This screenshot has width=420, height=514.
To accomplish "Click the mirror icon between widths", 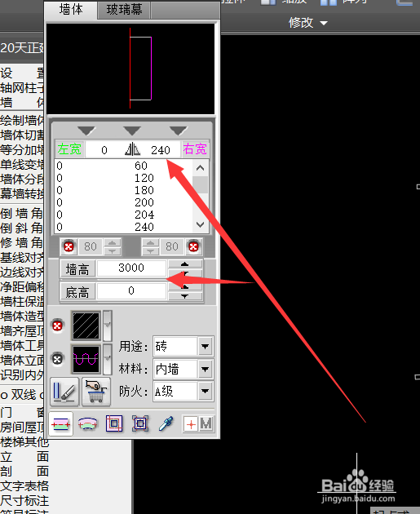I will tap(132, 150).
